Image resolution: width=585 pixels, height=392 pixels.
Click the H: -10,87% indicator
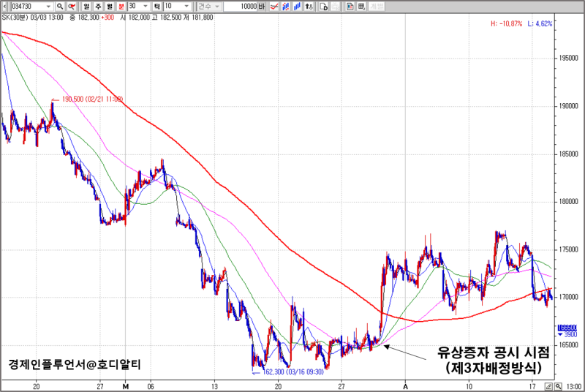coord(506,24)
